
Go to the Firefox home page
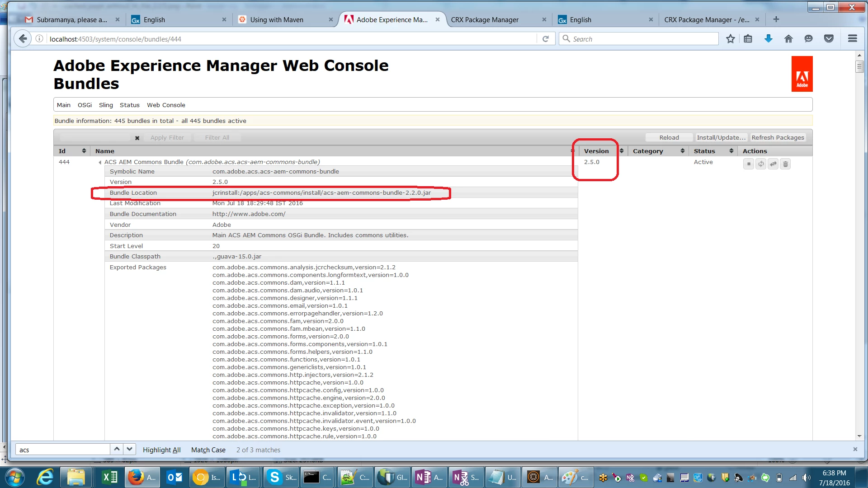pos(788,39)
